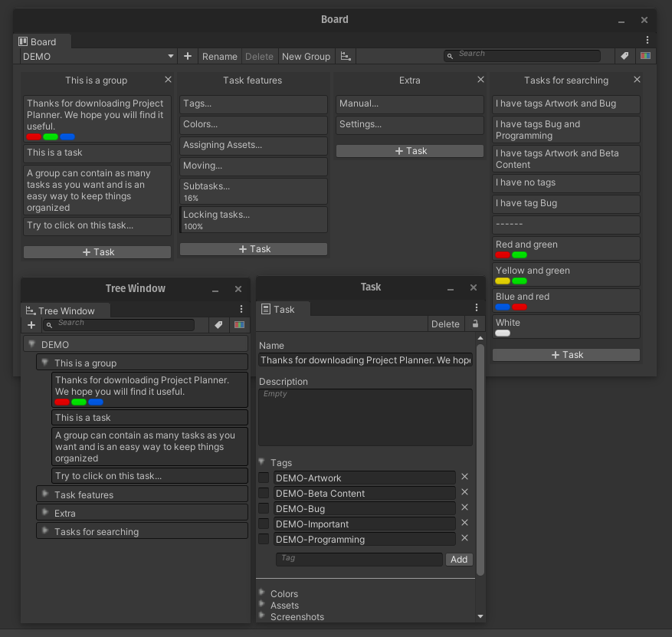Expand the Tasks for searching tree node
672x637 pixels.
(x=44, y=530)
